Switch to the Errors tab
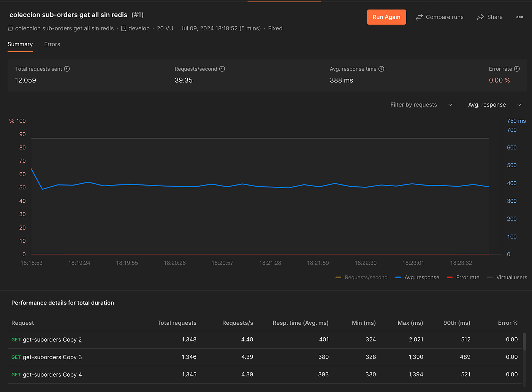The image size is (532, 392). coord(52,44)
